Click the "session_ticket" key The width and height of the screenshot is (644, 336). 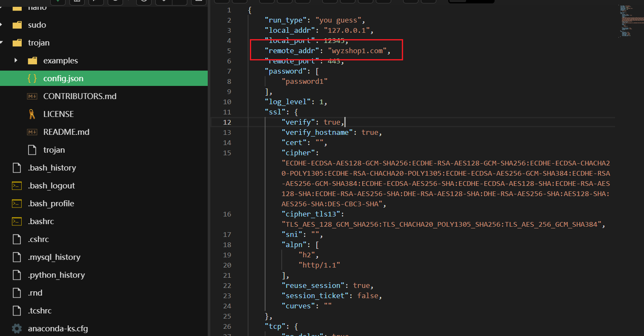pyautogui.click(x=315, y=296)
